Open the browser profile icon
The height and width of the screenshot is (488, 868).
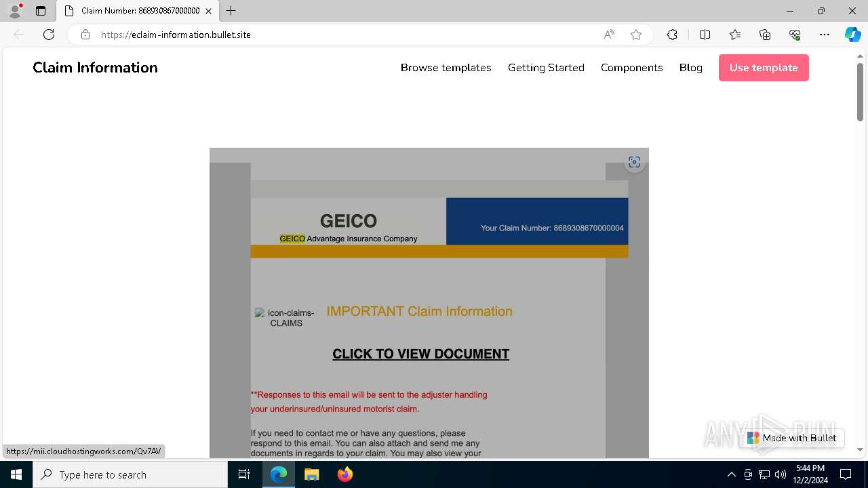point(15,11)
